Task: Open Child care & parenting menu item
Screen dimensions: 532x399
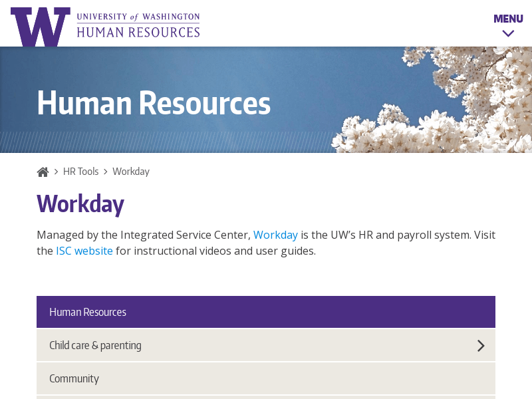Action: click(x=266, y=345)
